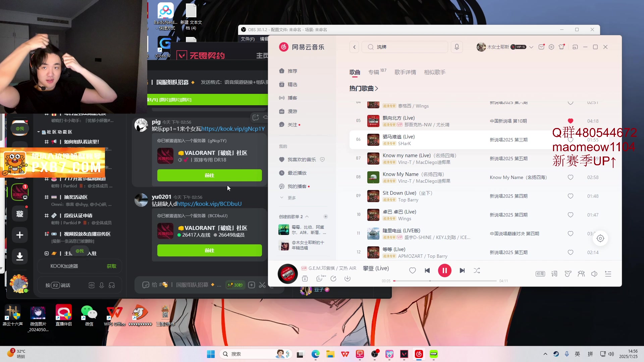
Task: Skip to the previous track
Action: 427,270
